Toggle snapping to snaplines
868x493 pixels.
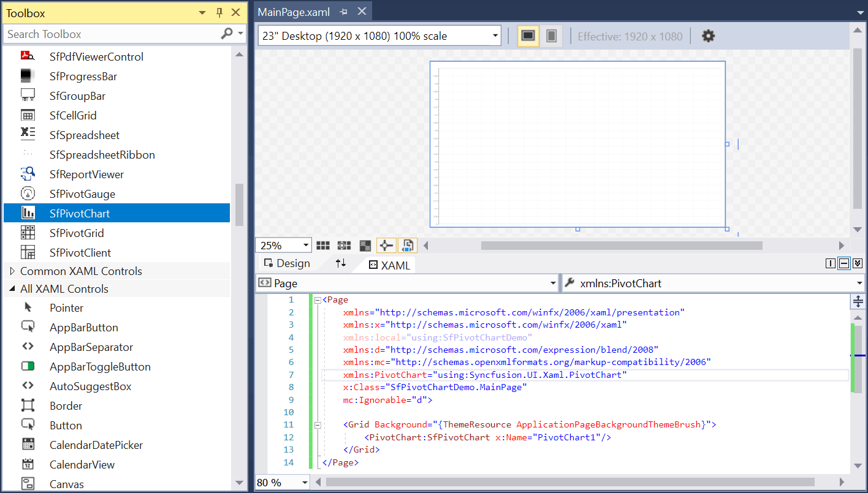click(x=386, y=246)
